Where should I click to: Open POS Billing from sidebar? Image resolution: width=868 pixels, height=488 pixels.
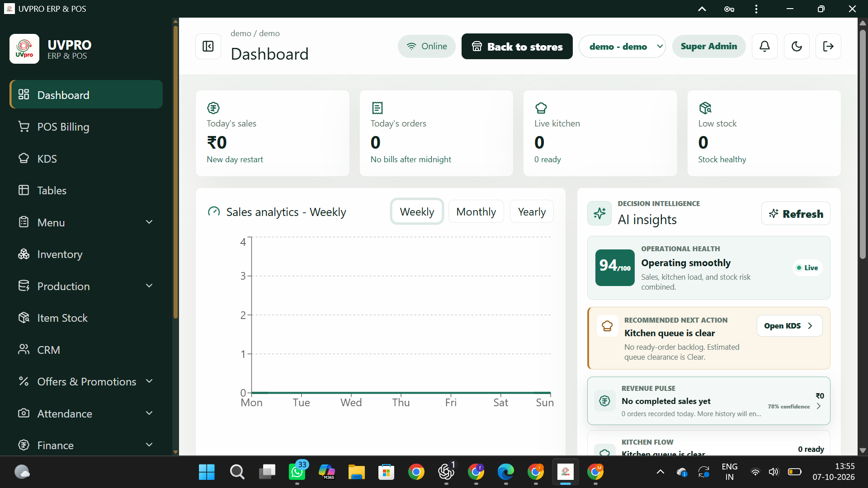tap(86, 127)
